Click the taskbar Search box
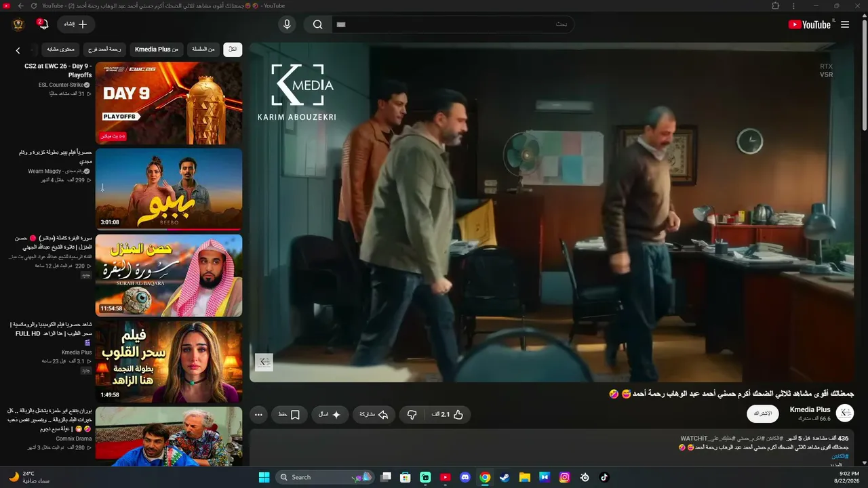Screen dimensions: 868x488 (325, 477)
